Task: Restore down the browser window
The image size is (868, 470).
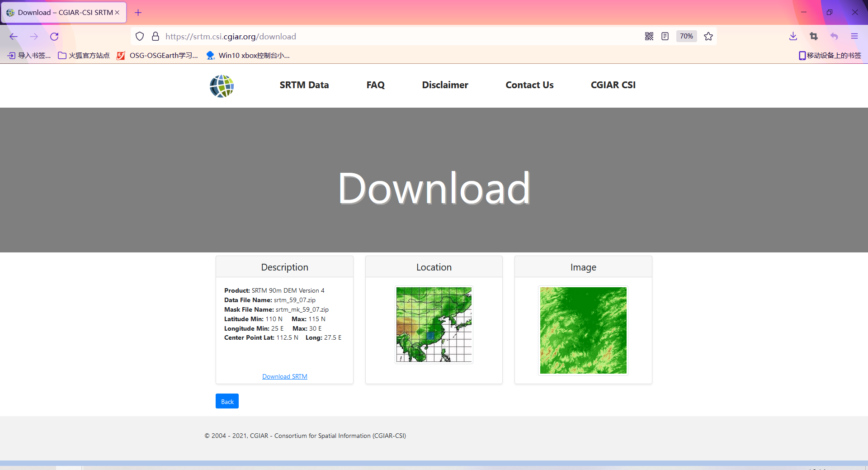Action: 829,12
